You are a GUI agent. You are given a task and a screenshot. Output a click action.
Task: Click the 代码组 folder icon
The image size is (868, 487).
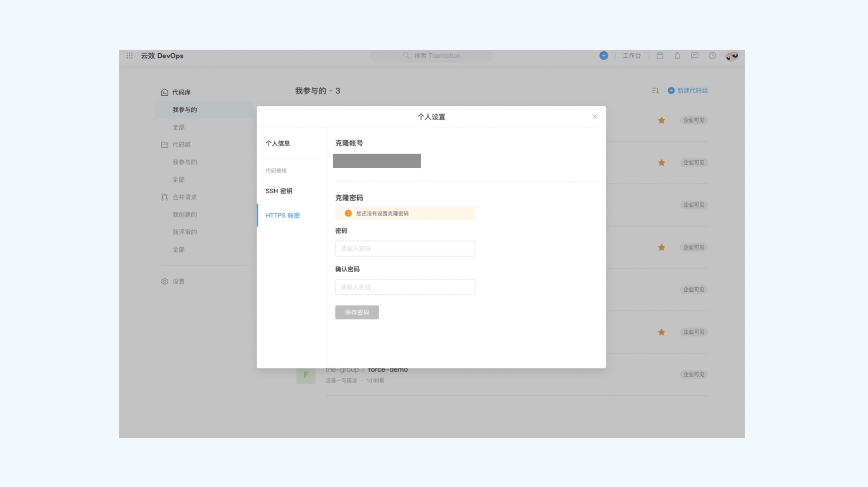(164, 145)
